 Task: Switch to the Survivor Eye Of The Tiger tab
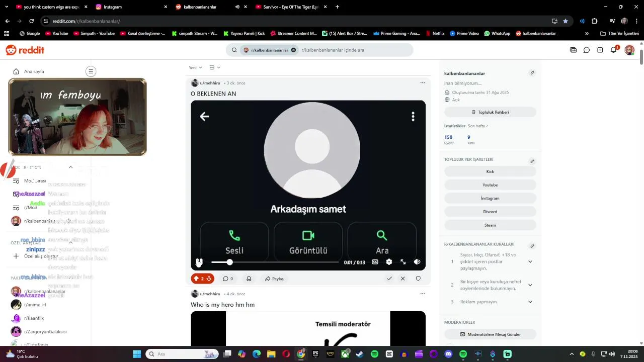tap(291, 7)
